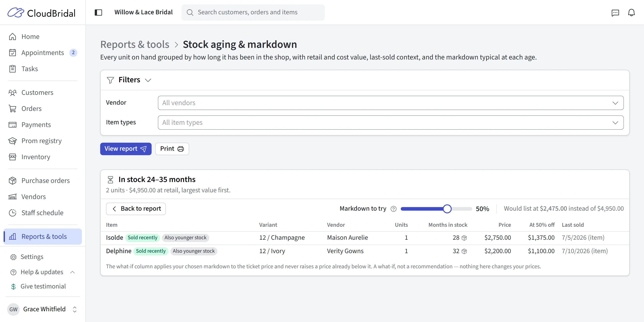
Task: Open the Item types dropdown
Action: click(x=390, y=123)
